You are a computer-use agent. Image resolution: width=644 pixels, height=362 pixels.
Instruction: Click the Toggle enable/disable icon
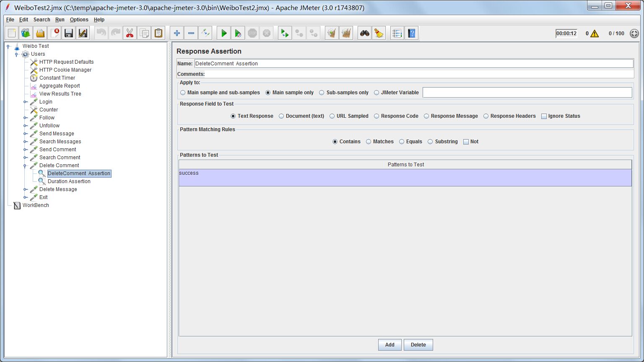205,33
